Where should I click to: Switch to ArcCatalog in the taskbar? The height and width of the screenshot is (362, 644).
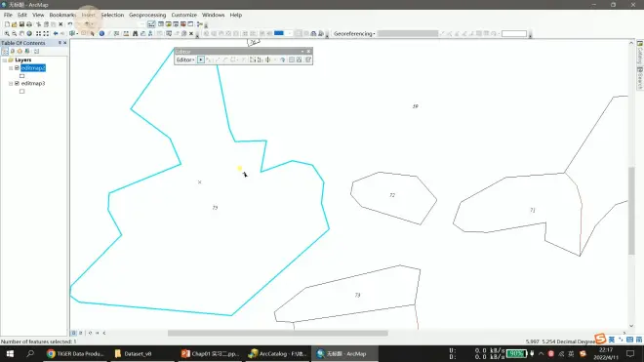point(278,354)
